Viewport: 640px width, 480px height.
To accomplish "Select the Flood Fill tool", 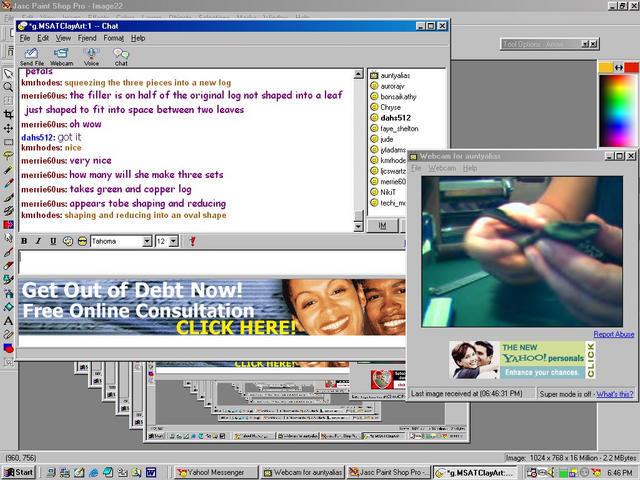I will click(x=8, y=307).
